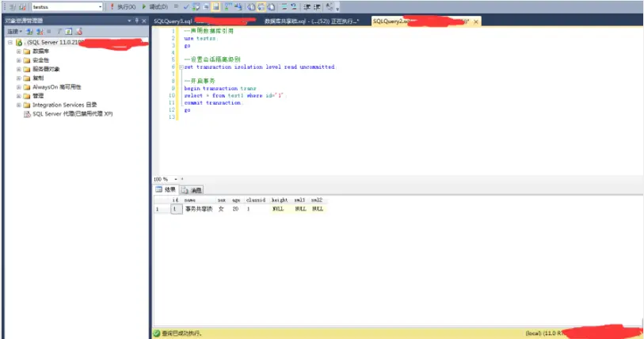Close the Object Explorer panel
This screenshot has width=644, height=339.
point(143,21)
